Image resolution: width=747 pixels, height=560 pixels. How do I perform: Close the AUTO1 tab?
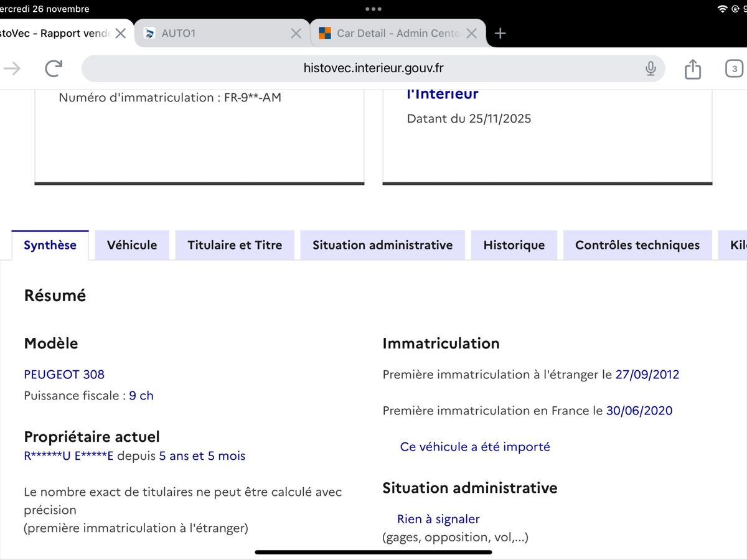(x=296, y=34)
